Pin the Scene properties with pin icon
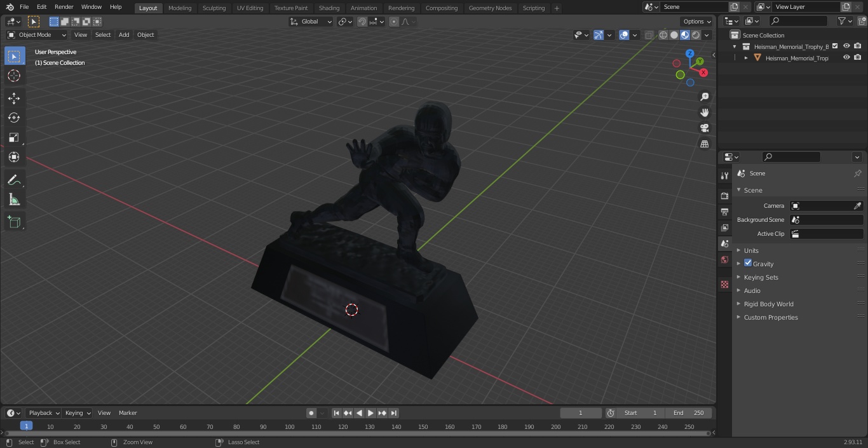 [857, 173]
